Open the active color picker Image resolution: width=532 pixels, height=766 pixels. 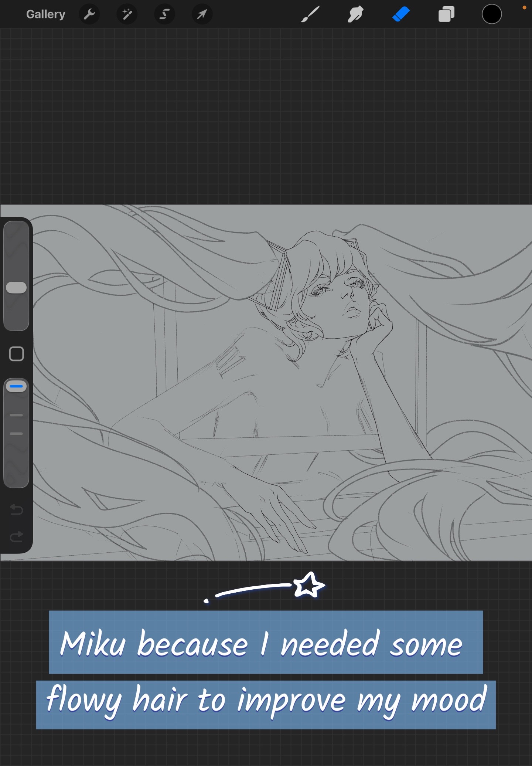492,14
